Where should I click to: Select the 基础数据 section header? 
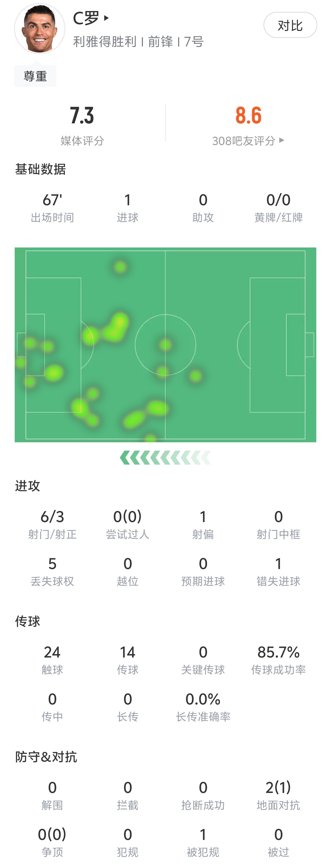coord(40,169)
